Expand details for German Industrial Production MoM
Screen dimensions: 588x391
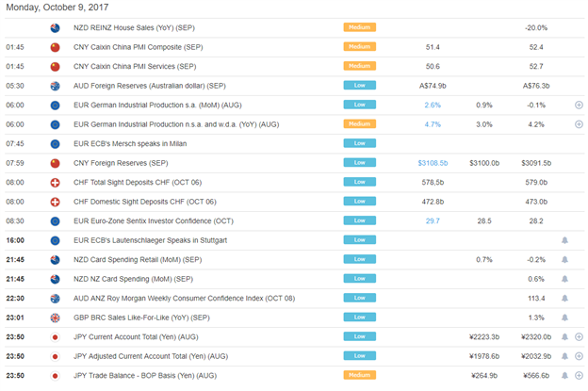[x=579, y=105]
